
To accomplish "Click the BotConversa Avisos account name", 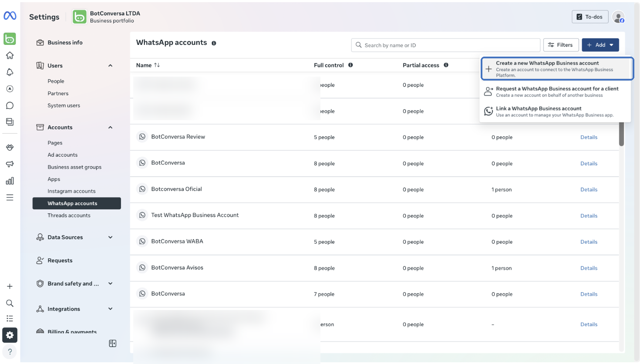I will [177, 267].
